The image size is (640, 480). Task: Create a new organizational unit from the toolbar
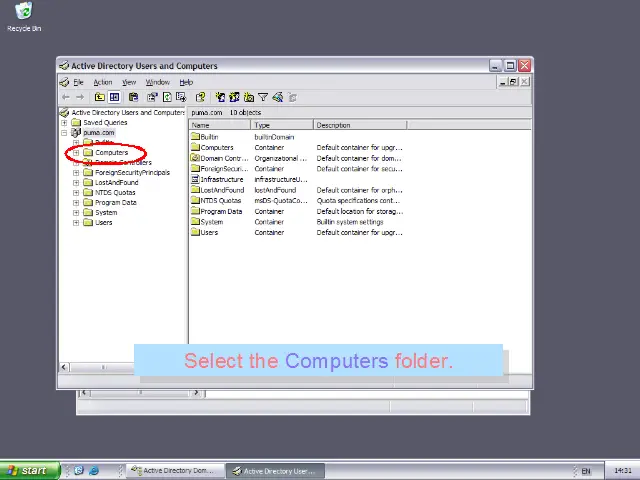point(249,97)
